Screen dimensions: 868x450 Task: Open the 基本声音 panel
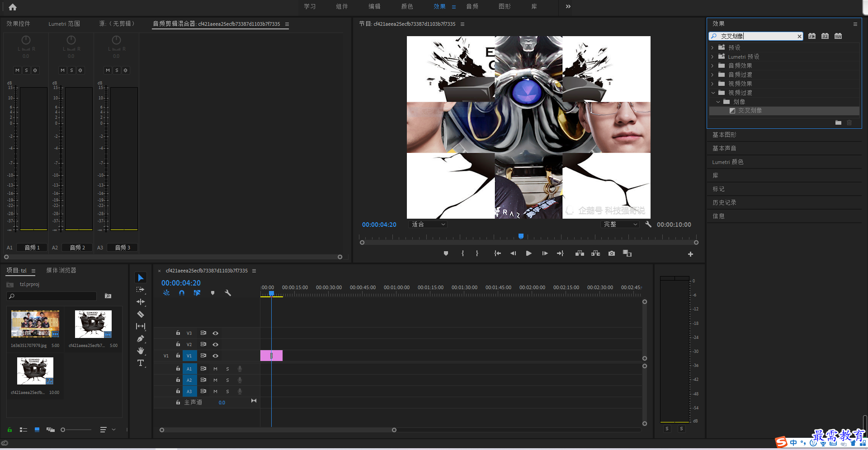tap(724, 148)
